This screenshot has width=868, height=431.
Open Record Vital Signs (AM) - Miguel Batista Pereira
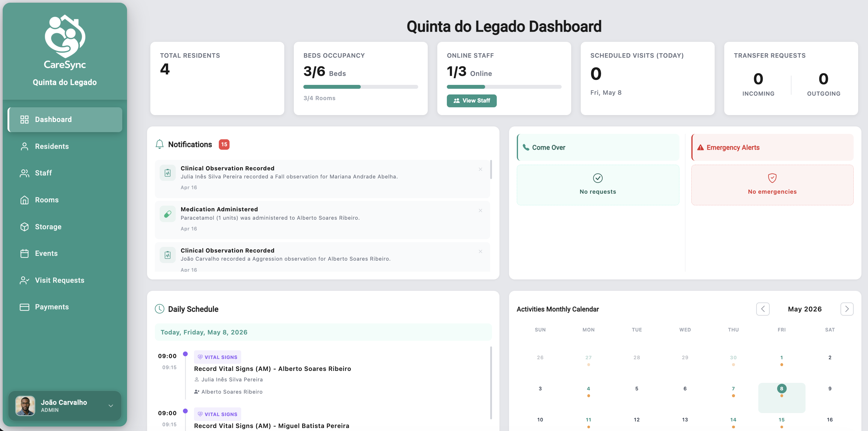pyautogui.click(x=272, y=426)
